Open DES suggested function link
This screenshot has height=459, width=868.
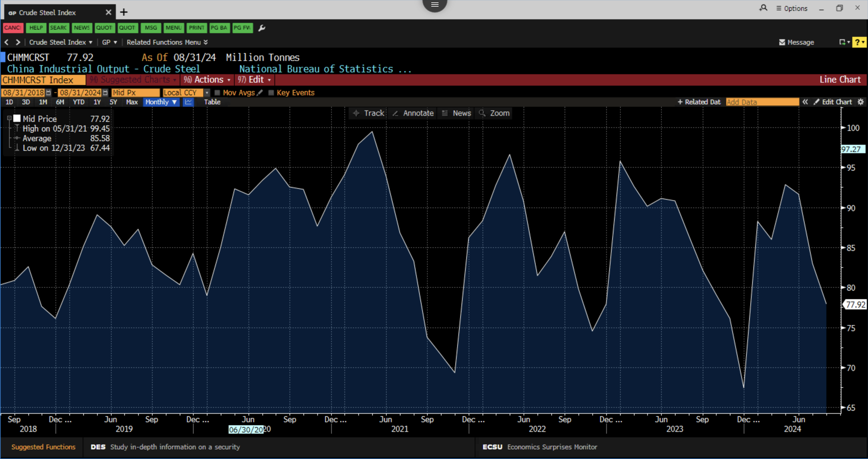[x=165, y=447]
